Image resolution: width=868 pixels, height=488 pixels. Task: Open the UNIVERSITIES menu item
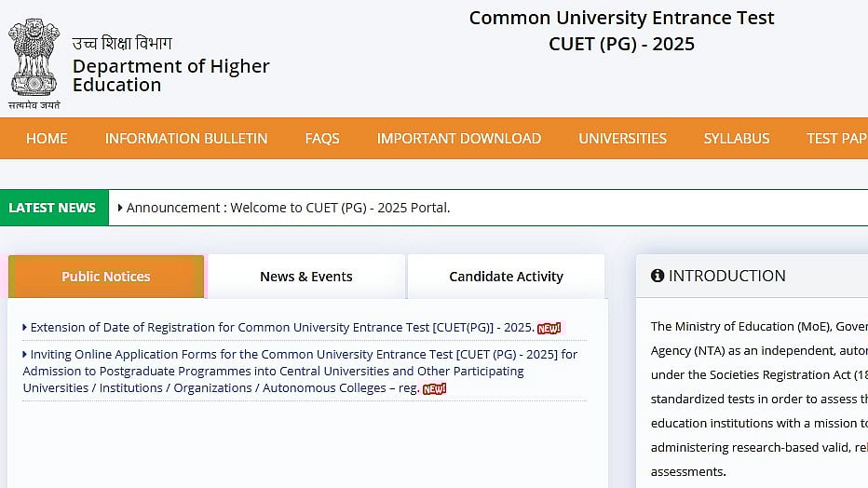(x=622, y=138)
